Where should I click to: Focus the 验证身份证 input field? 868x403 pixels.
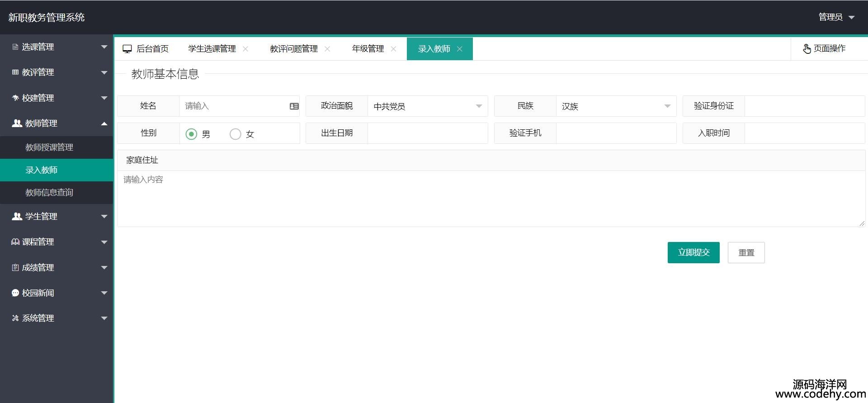[805, 106]
